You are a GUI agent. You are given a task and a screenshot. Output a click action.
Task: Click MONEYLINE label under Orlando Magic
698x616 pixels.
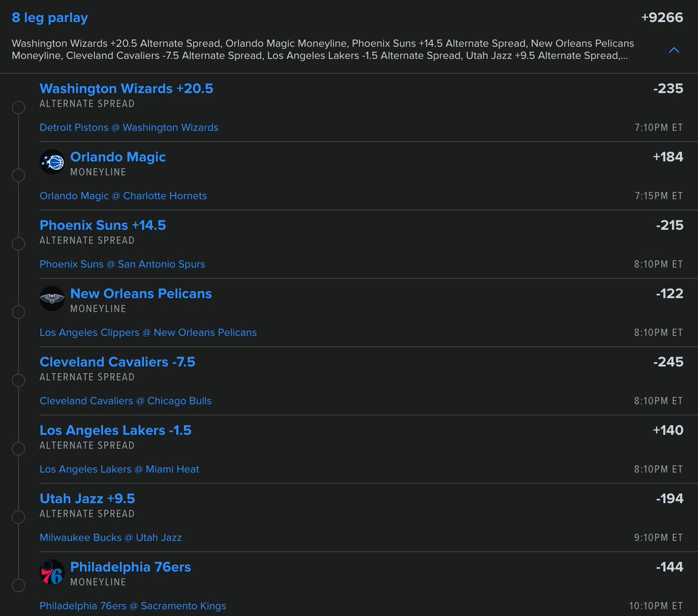click(x=98, y=172)
